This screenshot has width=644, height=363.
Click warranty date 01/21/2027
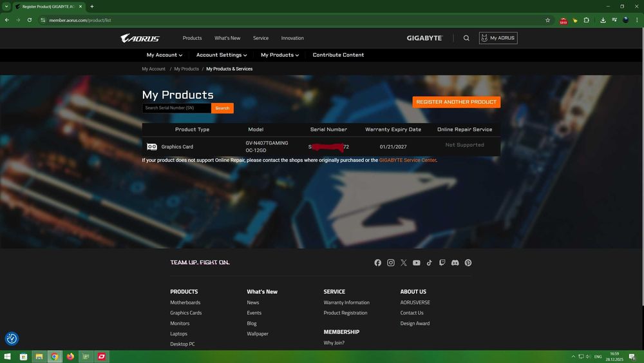coord(393,147)
